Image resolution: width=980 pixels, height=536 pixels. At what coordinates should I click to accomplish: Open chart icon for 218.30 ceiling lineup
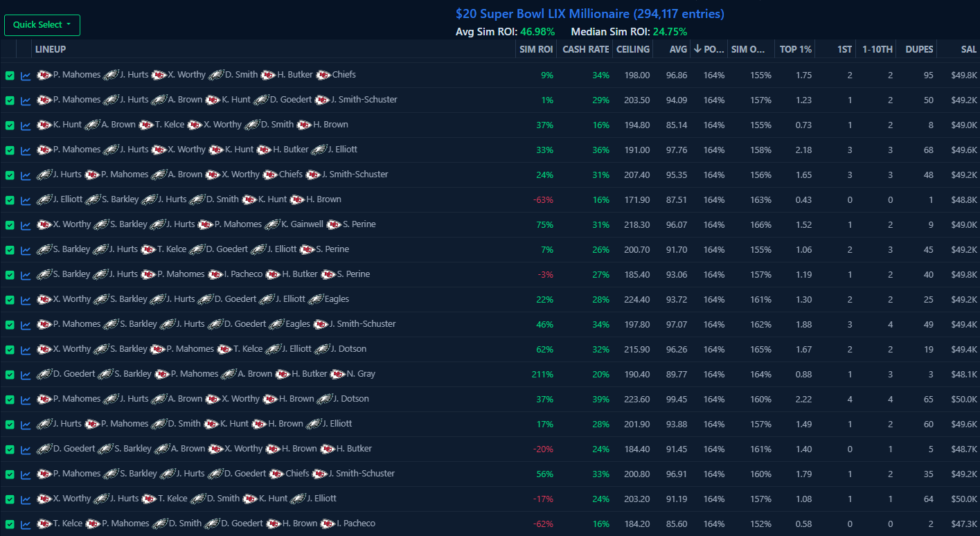(26, 225)
